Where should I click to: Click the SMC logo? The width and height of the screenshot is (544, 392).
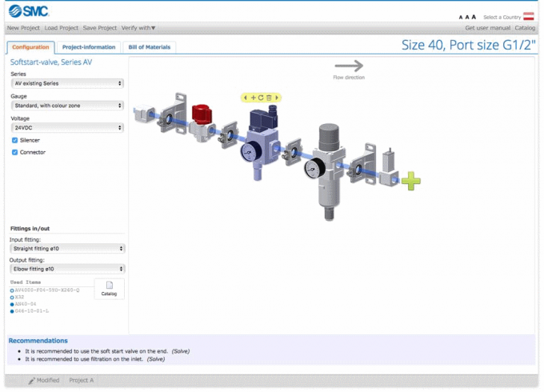[x=29, y=11]
